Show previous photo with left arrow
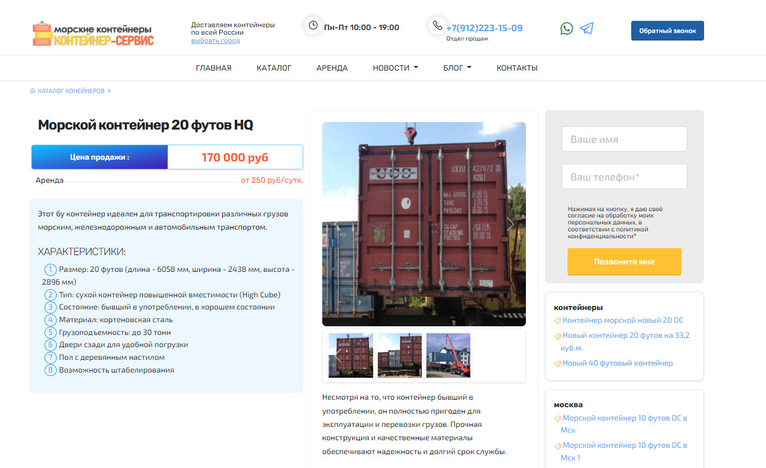Screen dimensions: 766x468 337,224
